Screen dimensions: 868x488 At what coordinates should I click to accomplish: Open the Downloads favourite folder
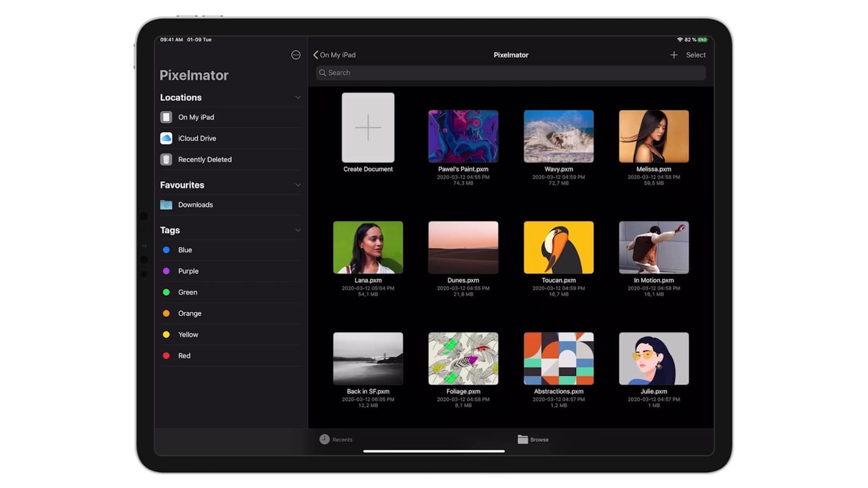195,204
